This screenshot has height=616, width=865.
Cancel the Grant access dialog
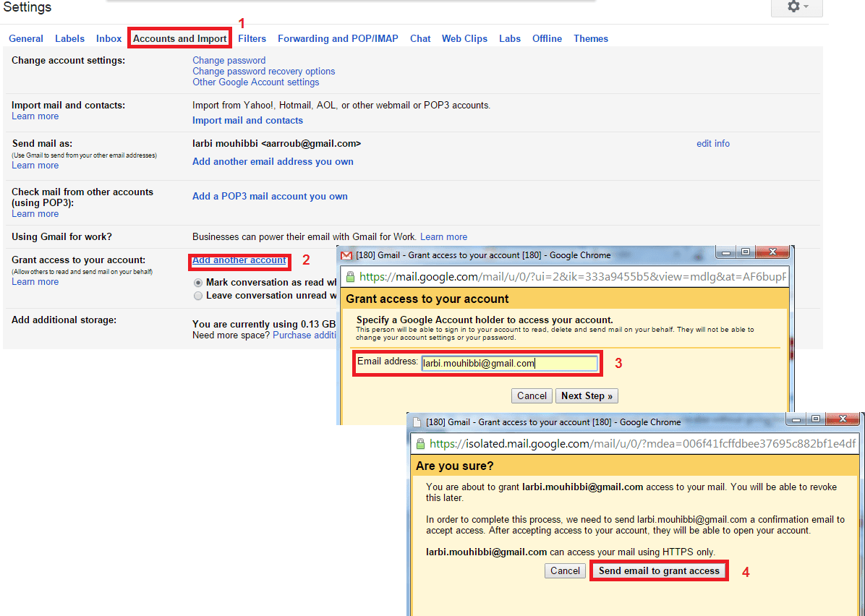point(532,396)
